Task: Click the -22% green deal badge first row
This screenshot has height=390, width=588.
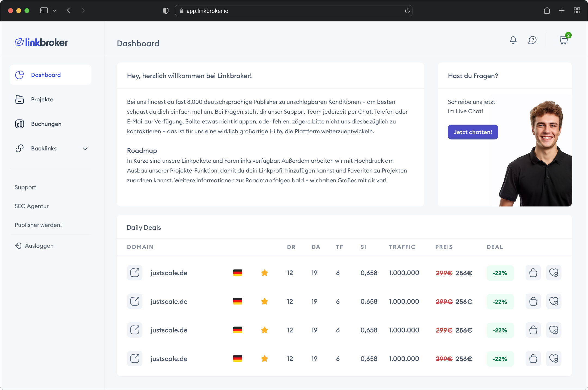Action: pos(500,273)
